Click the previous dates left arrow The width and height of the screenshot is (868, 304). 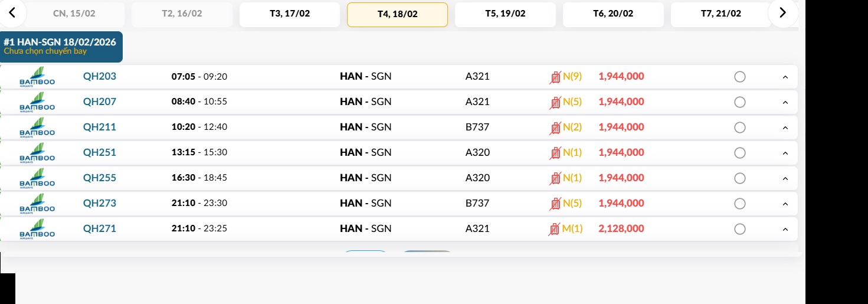tap(12, 12)
